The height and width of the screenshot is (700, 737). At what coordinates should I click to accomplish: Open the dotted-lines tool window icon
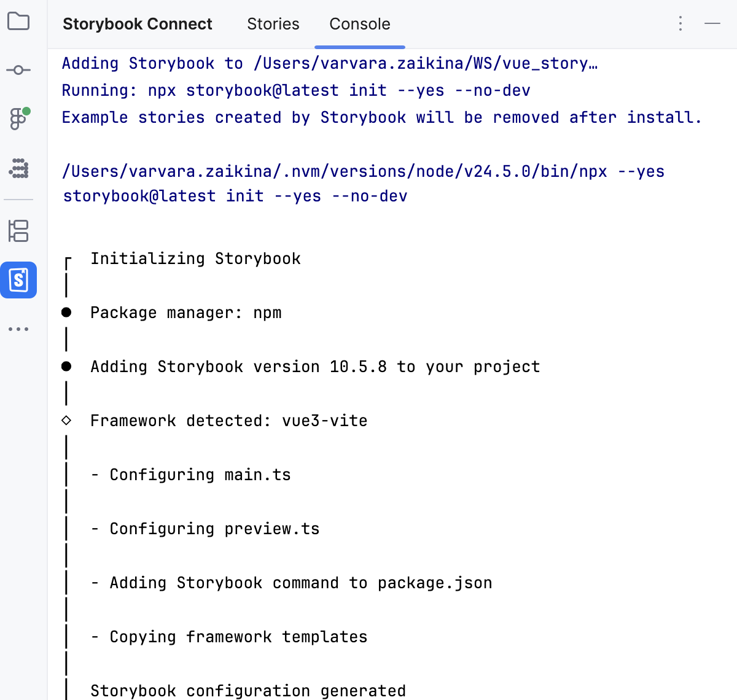[x=19, y=168]
